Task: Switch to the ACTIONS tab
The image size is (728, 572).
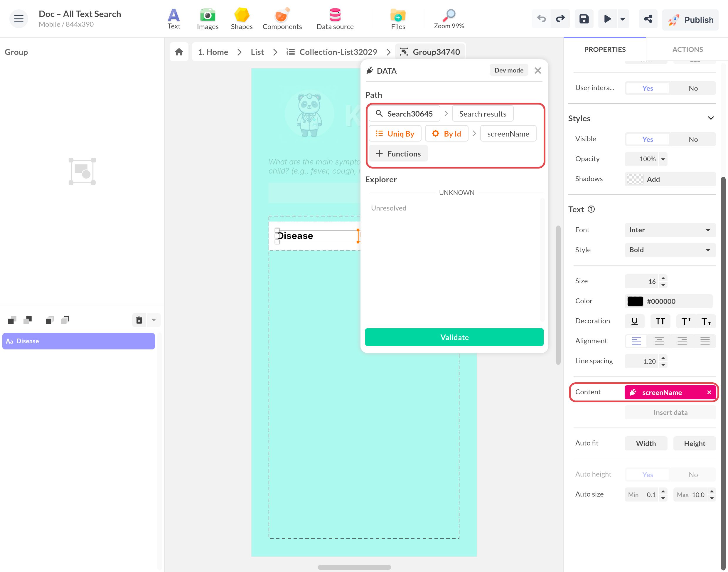Action: click(687, 50)
